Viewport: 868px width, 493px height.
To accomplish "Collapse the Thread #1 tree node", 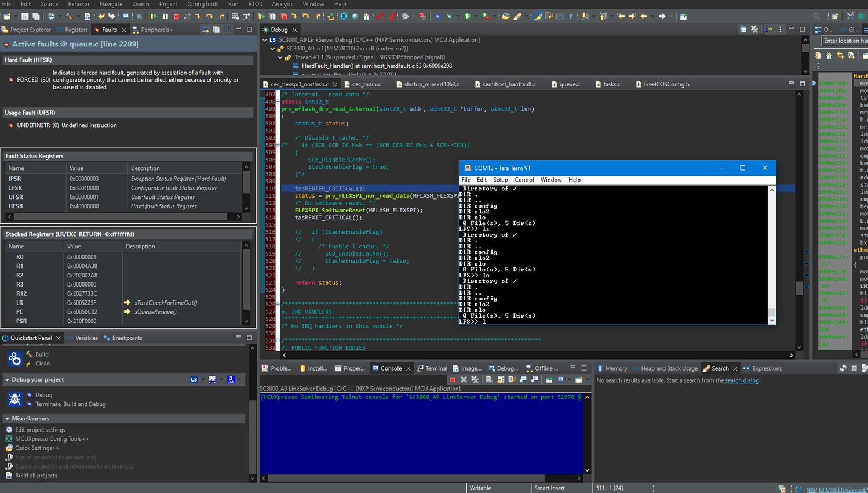I will [280, 57].
